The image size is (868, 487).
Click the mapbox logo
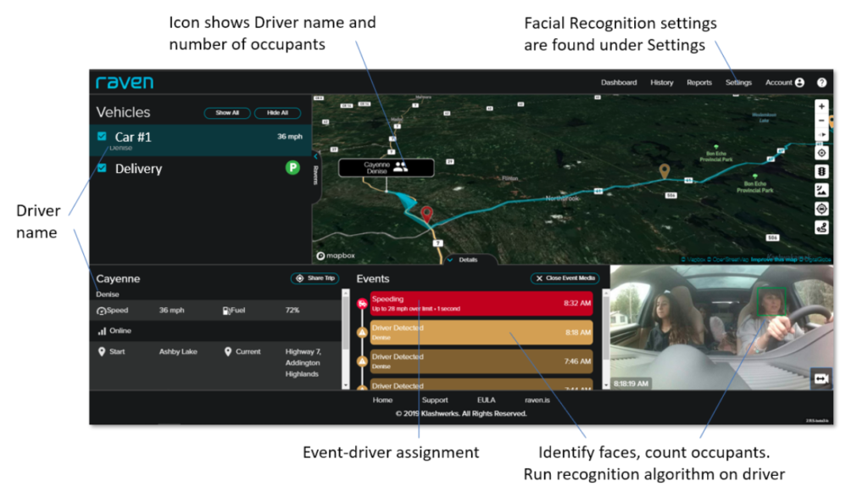(336, 255)
